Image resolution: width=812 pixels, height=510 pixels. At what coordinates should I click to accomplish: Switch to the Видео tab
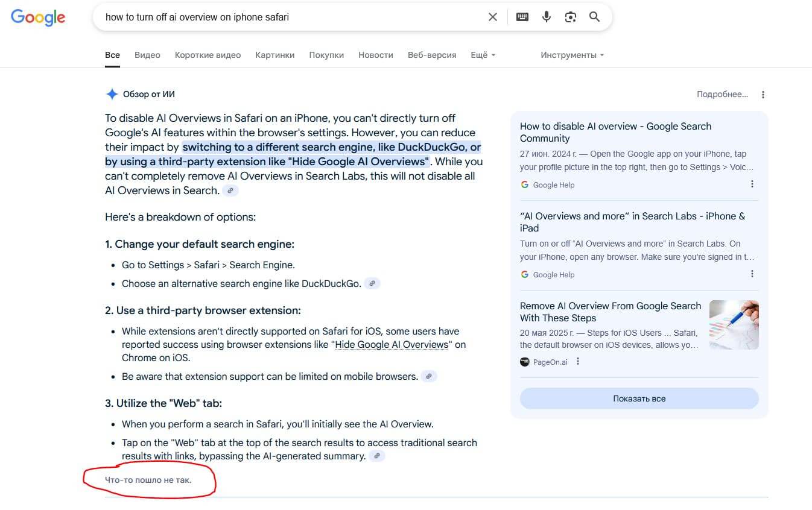147,55
